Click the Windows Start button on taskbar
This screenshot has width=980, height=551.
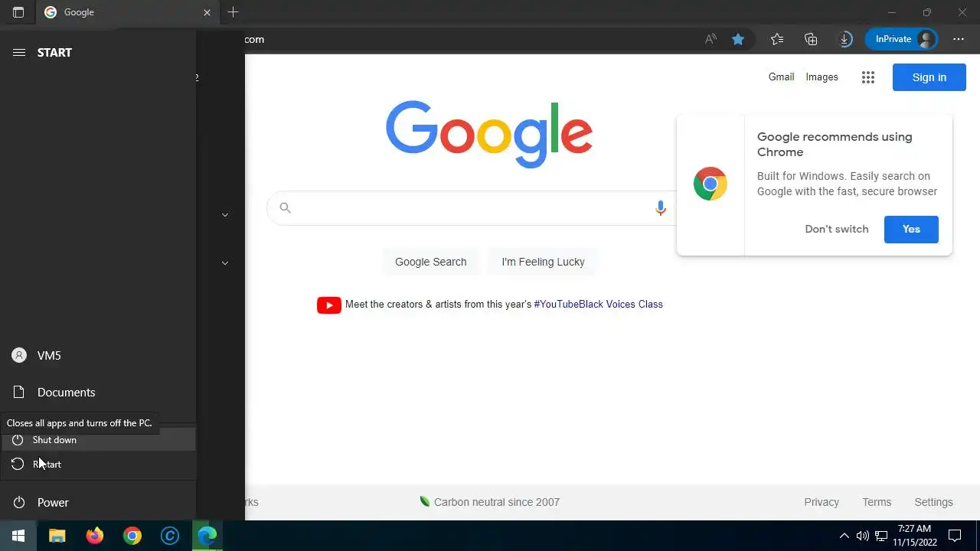click(18, 536)
